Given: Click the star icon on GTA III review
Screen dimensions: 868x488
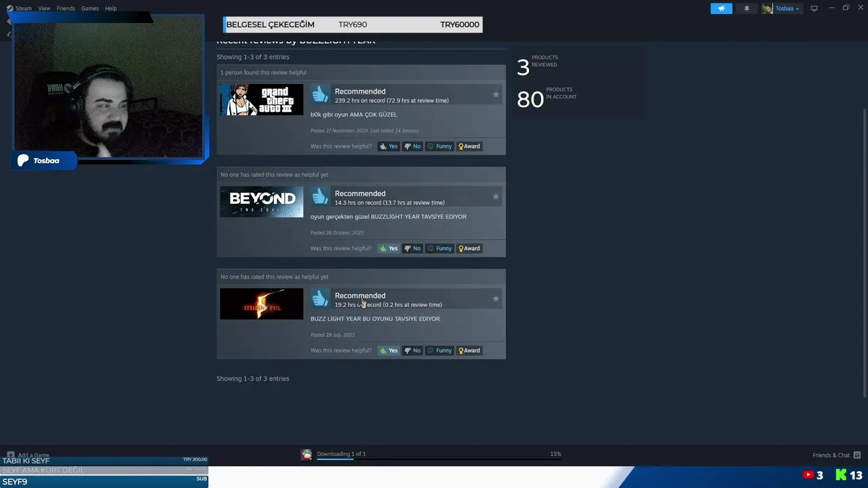Looking at the screenshot, I should coord(496,94).
